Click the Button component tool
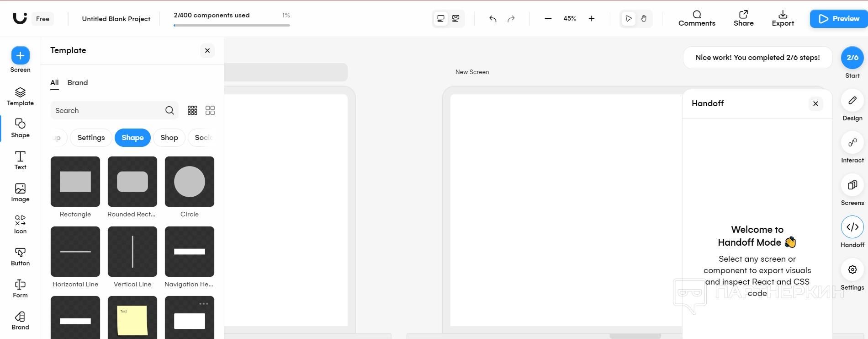868x339 pixels. click(x=20, y=256)
